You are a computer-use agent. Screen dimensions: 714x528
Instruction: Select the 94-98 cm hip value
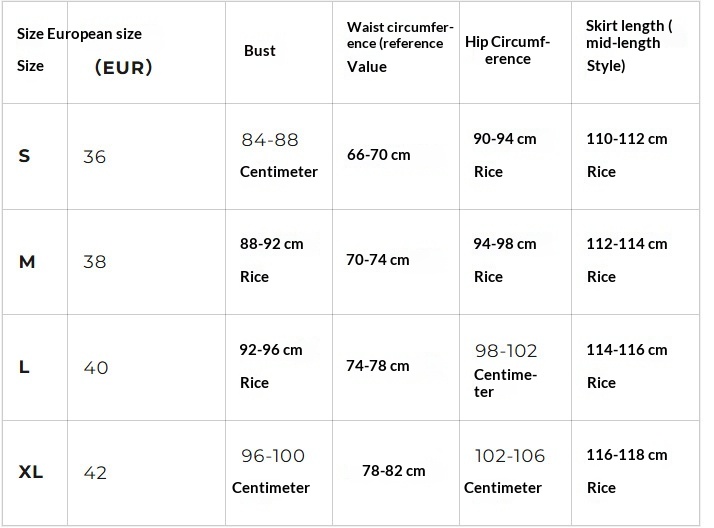click(x=505, y=244)
